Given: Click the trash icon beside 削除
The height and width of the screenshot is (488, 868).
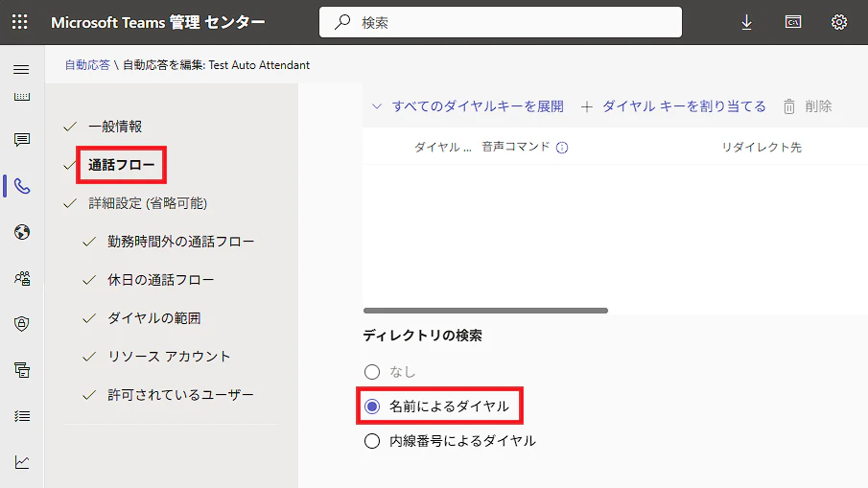Looking at the screenshot, I should [x=788, y=106].
